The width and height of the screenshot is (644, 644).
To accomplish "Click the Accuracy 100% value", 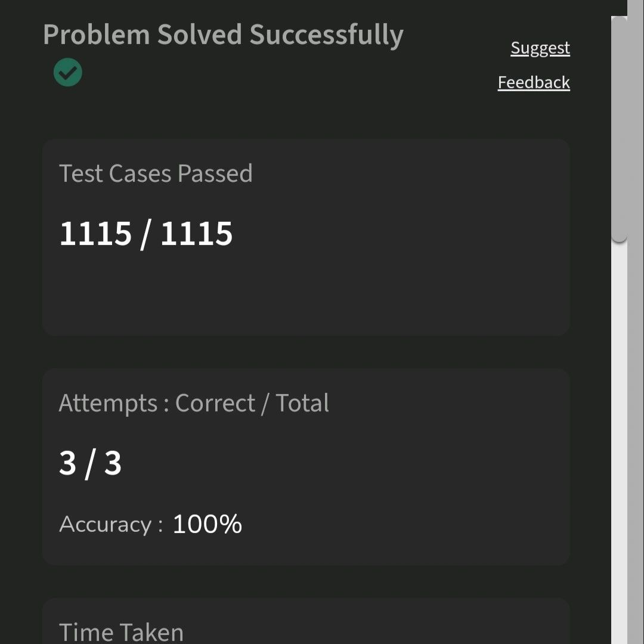I will 208,524.
